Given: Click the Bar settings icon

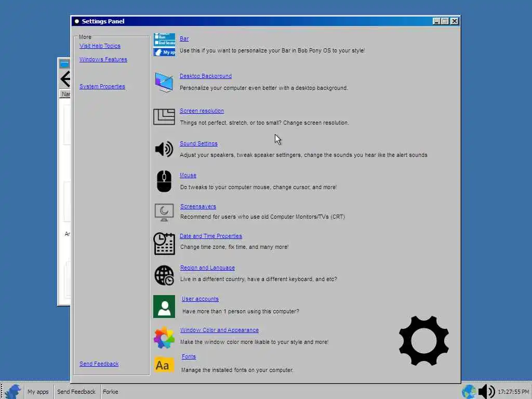Looking at the screenshot, I should point(164,45).
